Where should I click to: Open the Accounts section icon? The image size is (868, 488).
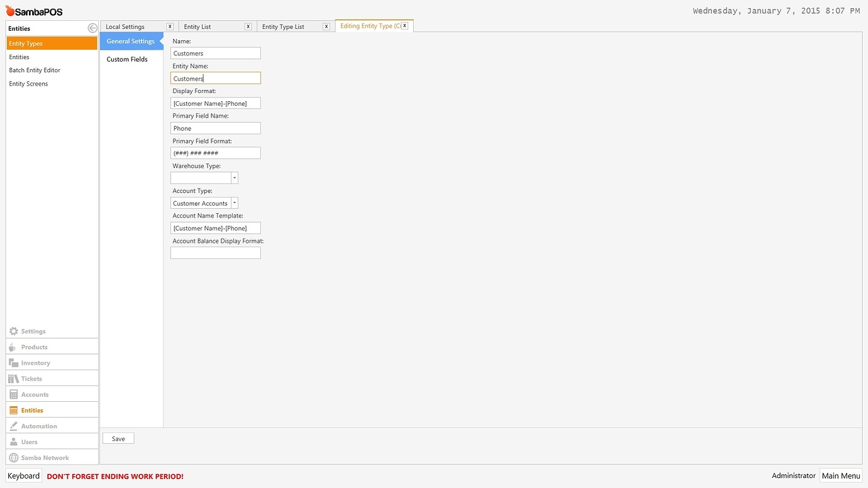tap(14, 394)
